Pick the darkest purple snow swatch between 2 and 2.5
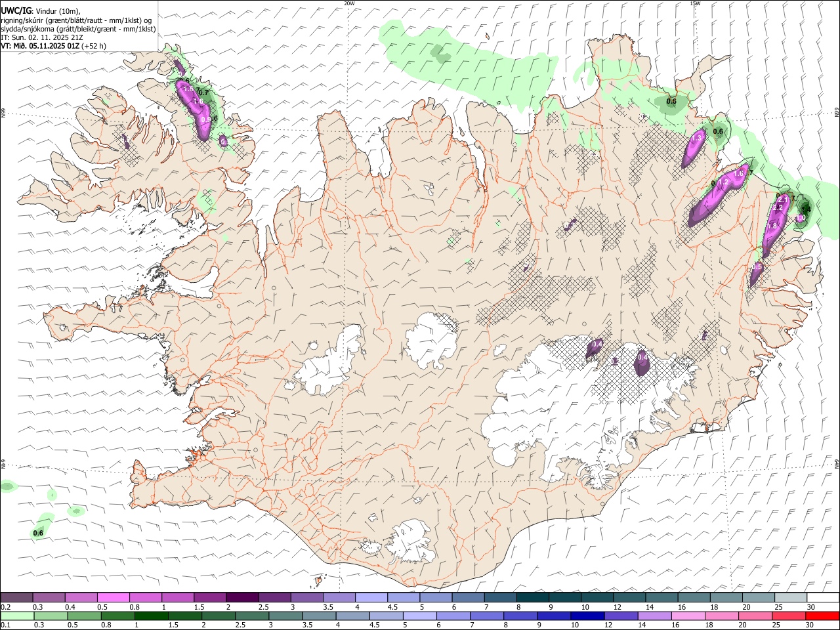Image resolution: width=840 pixels, height=630 pixels. [243, 597]
